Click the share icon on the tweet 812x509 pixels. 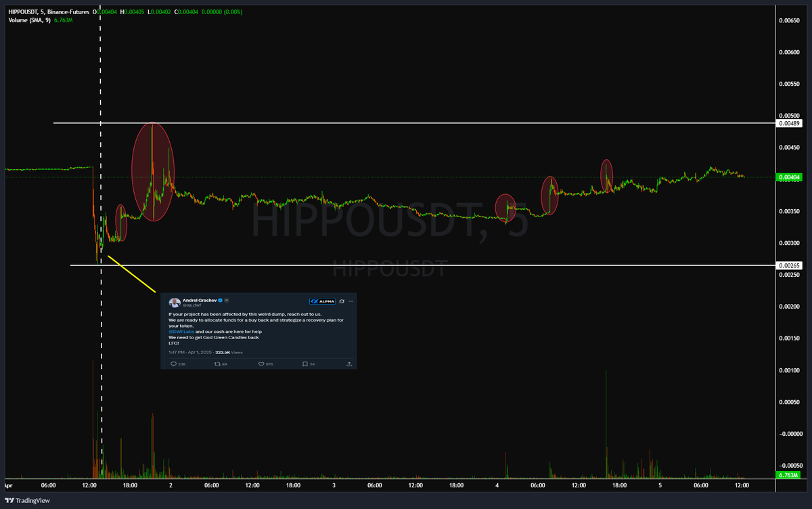click(x=350, y=363)
